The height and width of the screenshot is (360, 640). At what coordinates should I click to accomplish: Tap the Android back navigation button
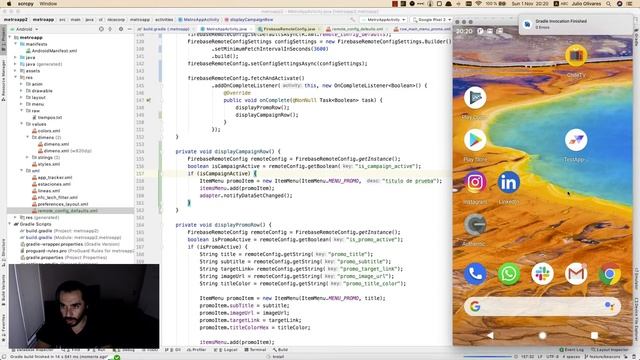tap(490, 335)
